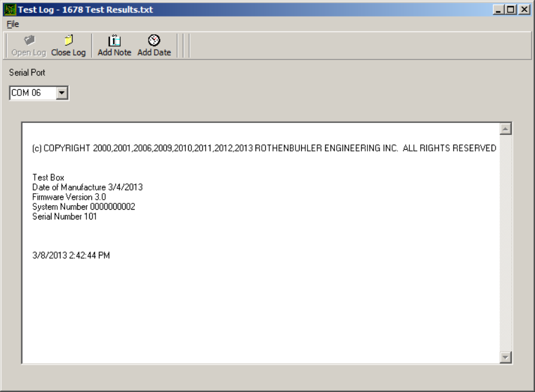Click the Serial Port label

pos(27,73)
